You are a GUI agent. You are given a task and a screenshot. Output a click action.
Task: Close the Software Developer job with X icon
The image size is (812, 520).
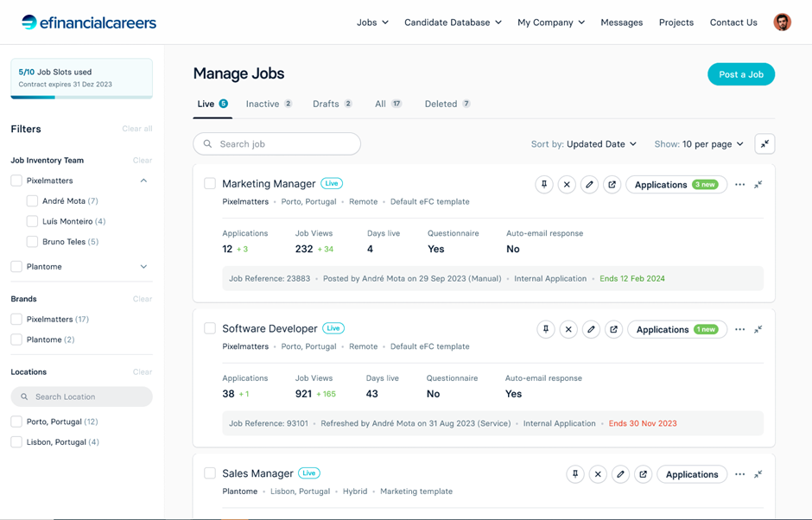coord(568,329)
